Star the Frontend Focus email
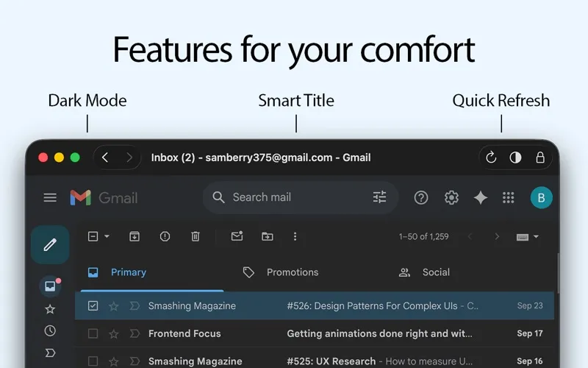The image size is (588, 368). coord(114,334)
